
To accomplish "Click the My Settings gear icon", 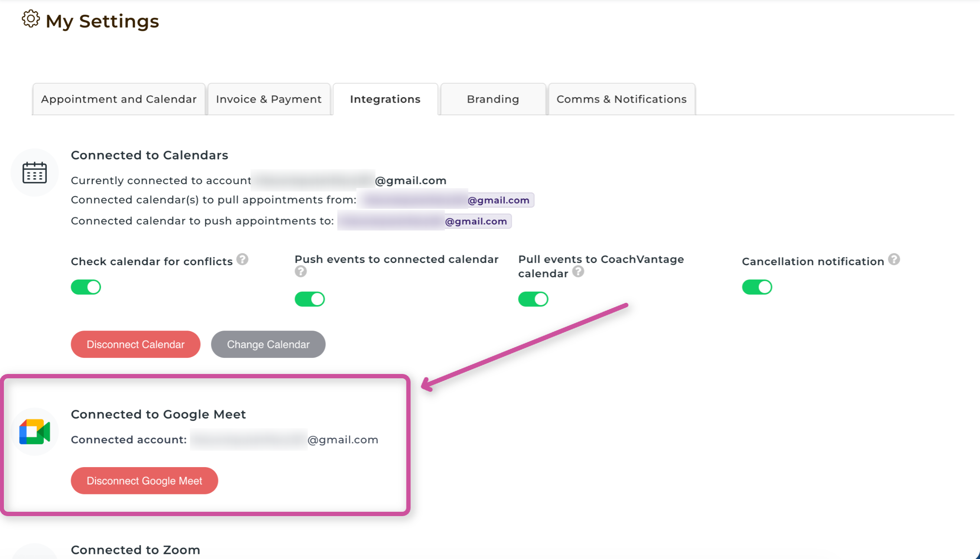I will coord(31,19).
